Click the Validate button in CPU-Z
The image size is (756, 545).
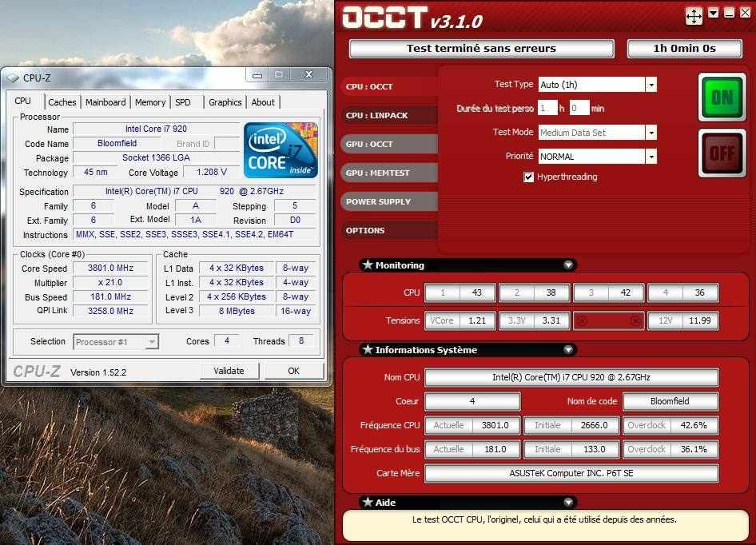pos(229,371)
